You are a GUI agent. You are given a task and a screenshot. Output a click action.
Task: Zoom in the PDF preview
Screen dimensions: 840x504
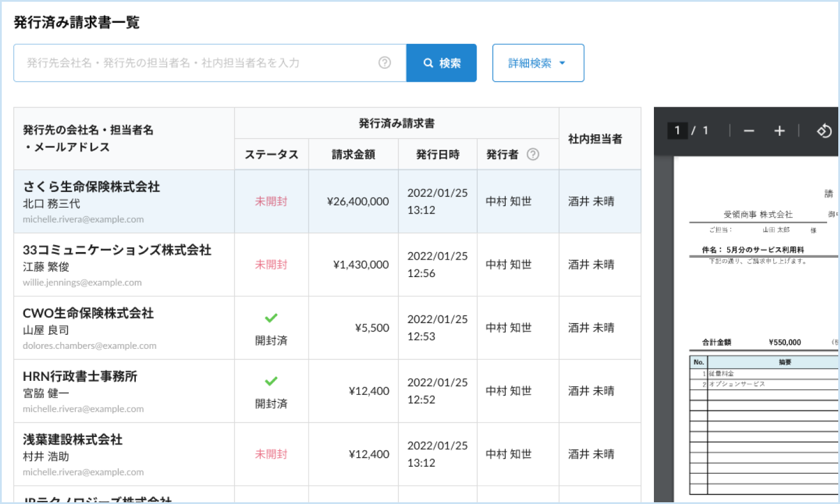pyautogui.click(x=779, y=131)
